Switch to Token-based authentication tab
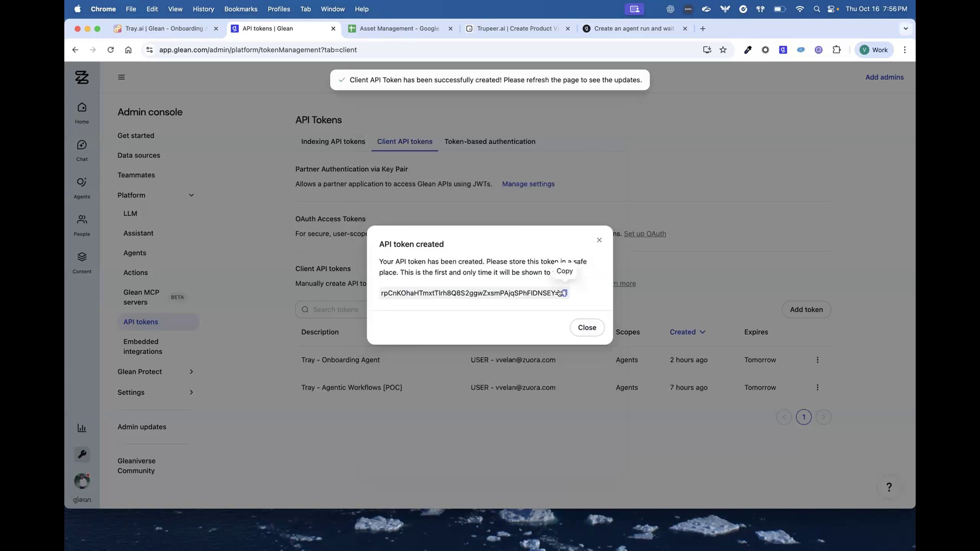980x551 pixels. tap(489, 142)
